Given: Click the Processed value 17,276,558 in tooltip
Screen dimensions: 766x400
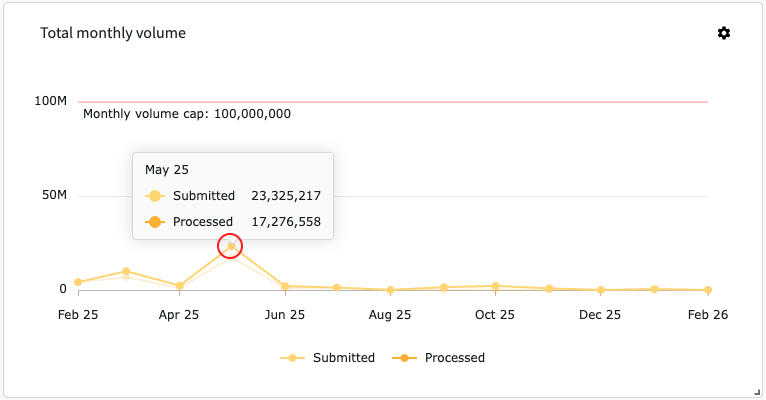Looking at the screenshot, I should pyautogui.click(x=286, y=222).
